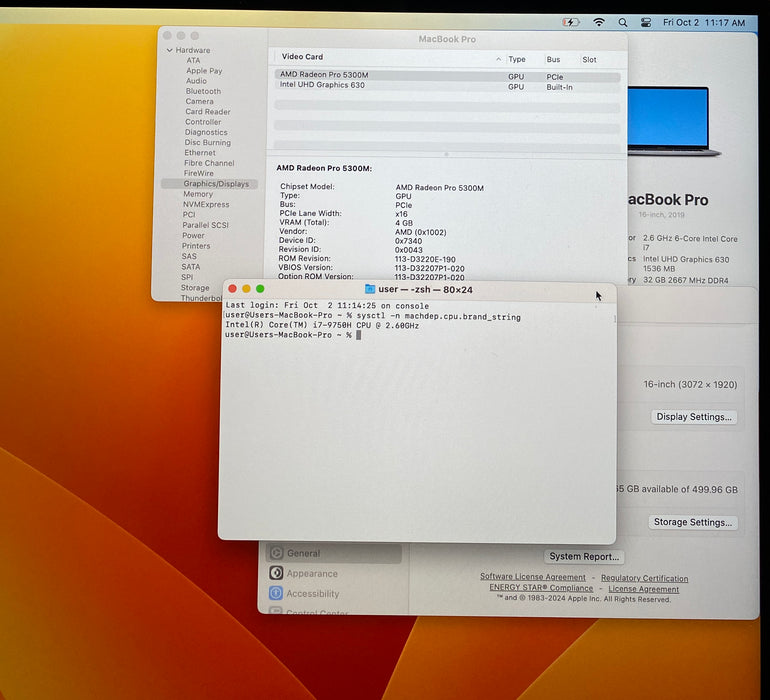Click the date and time in menu bar
770x700 pixels.
click(x=704, y=23)
